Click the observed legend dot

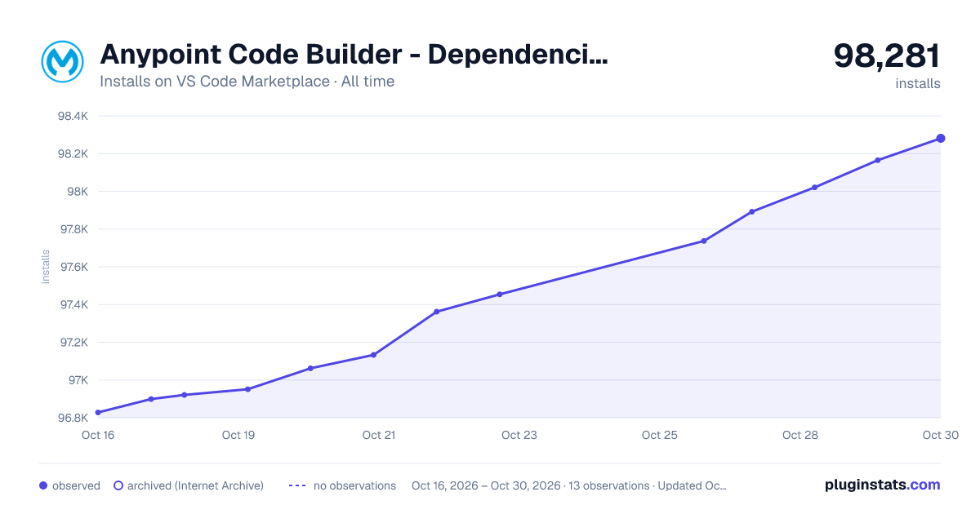(x=43, y=485)
